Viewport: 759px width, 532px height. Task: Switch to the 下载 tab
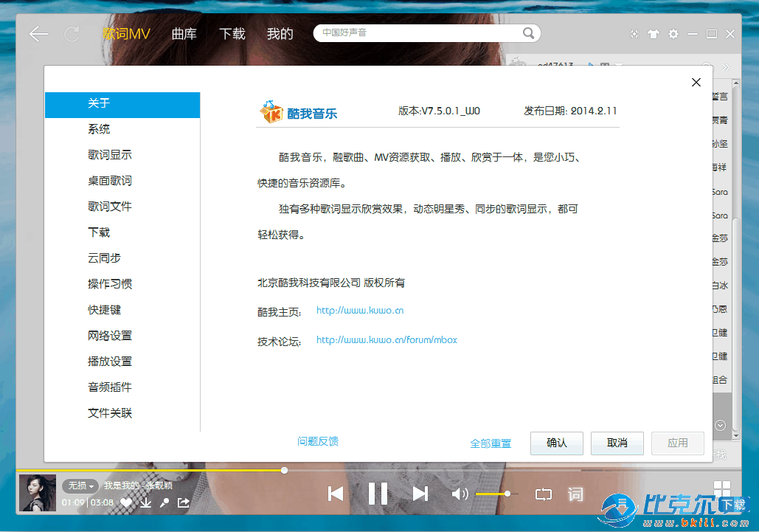tap(232, 34)
